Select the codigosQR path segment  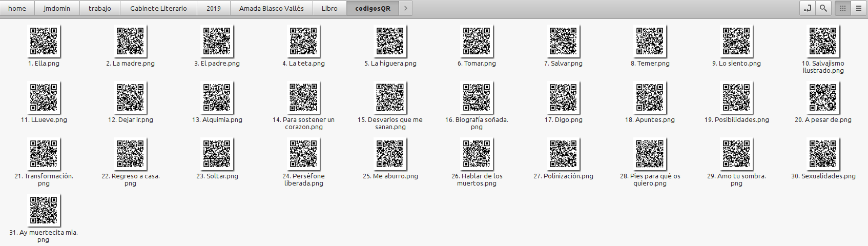coord(373,8)
